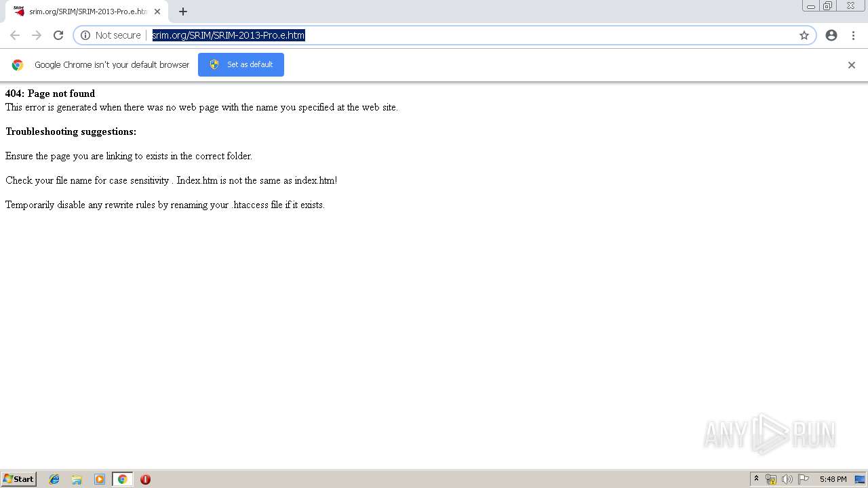Viewport: 868px width, 488px height.
Task: Select the srim.org SRIM-2013-Pro tab
Action: pos(87,12)
